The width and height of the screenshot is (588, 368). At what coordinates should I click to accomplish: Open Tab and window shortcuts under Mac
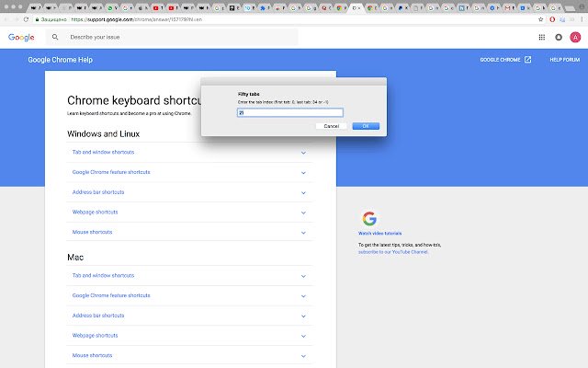tap(103, 275)
